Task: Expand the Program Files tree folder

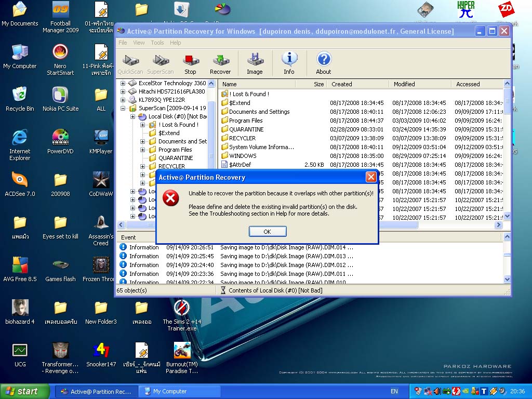Action: coord(142,150)
